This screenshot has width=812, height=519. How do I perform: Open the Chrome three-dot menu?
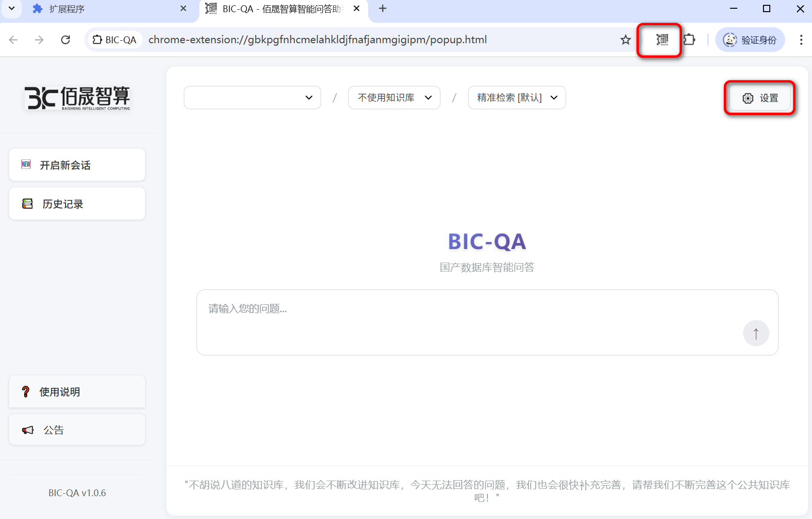801,40
